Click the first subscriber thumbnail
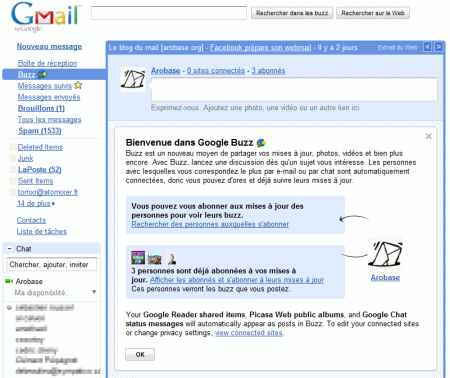 (138, 258)
